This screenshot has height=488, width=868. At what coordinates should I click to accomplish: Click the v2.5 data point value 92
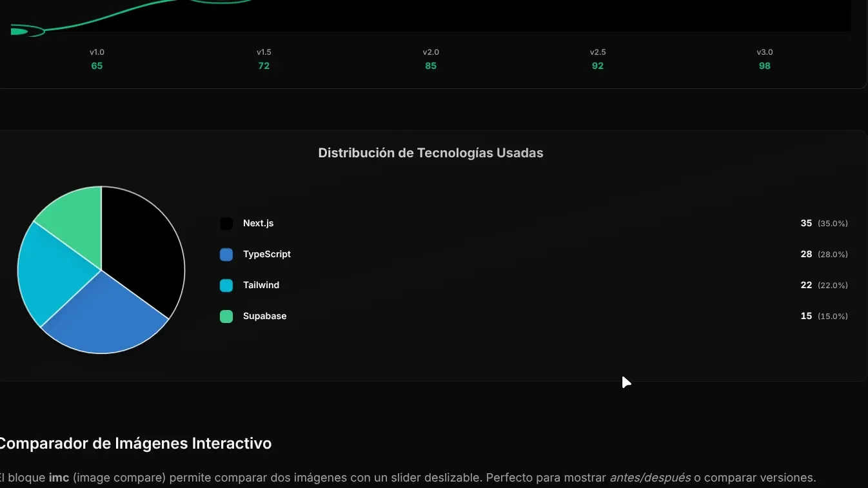(598, 66)
